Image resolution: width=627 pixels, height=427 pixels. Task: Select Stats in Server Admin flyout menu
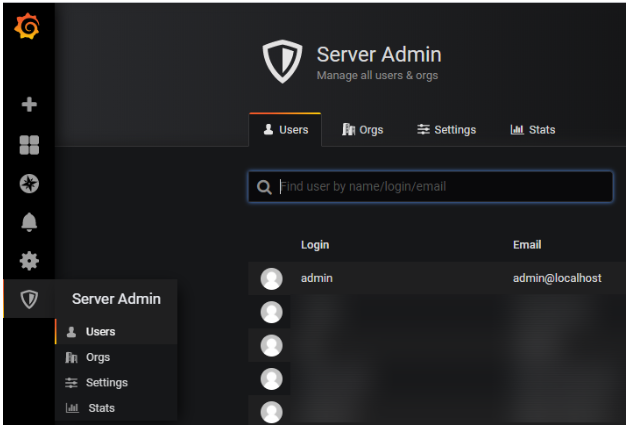coord(116,408)
